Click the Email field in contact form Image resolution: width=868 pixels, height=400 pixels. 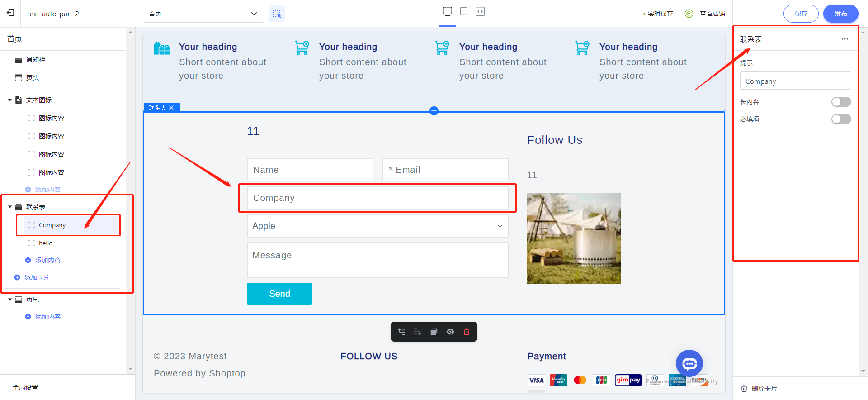point(446,170)
